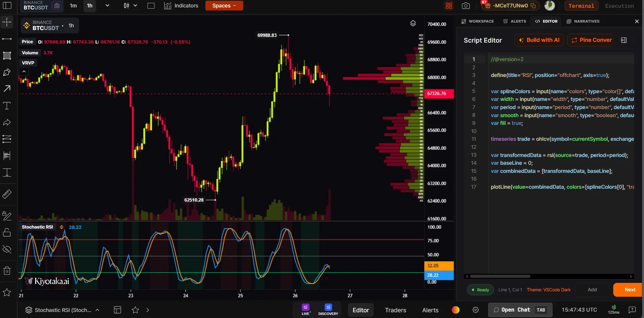Collapse the indicator legend chevron

[x=24, y=72]
